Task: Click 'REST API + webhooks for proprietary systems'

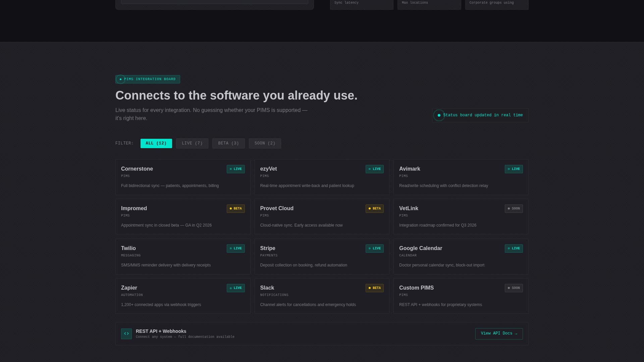Action: point(440,305)
